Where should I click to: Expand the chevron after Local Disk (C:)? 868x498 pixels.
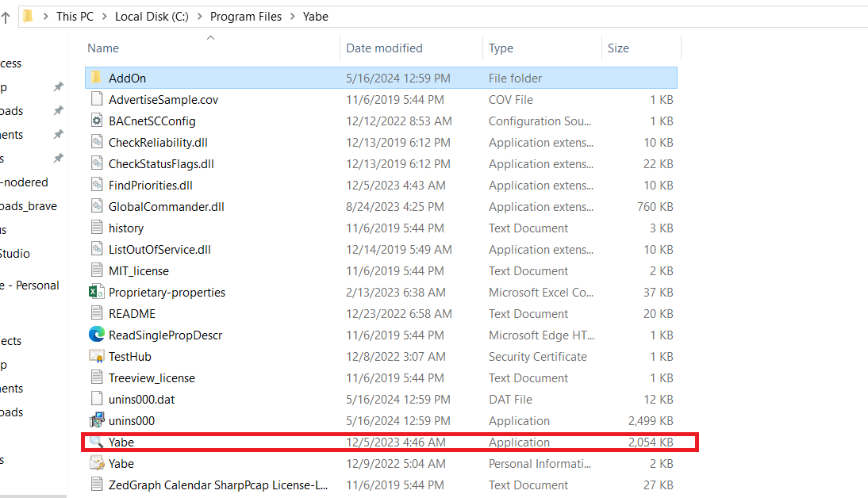[x=200, y=17]
